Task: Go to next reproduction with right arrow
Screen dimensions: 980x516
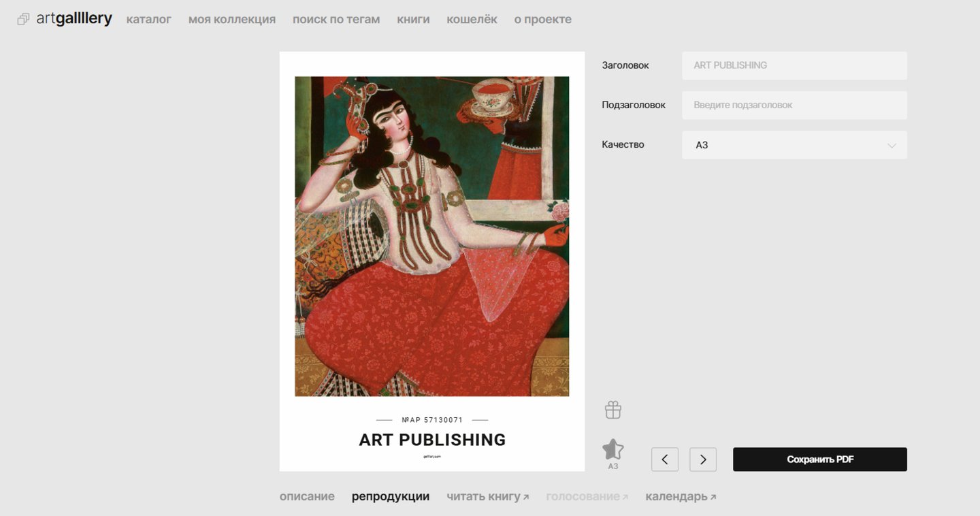Action: pyautogui.click(x=702, y=459)
